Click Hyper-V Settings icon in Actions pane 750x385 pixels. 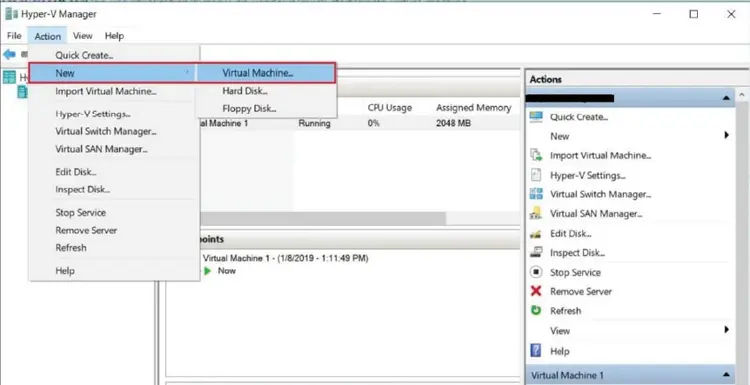click(536, 175)
